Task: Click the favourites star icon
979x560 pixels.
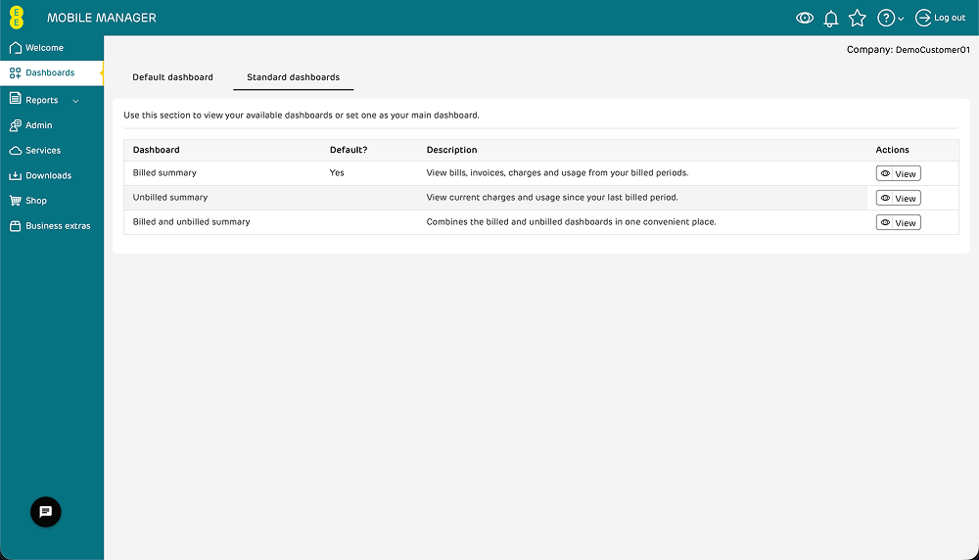Action: coord(858,18)
